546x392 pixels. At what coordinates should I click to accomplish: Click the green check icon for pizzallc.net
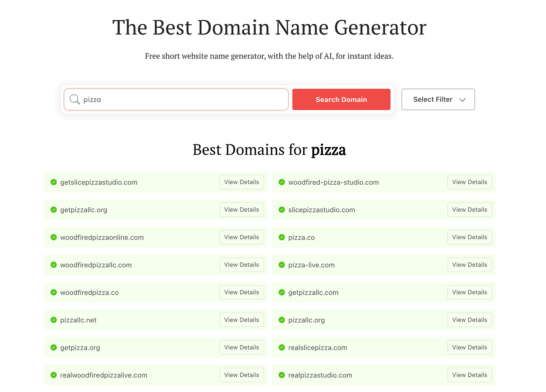pyautogui.click(x=53, y=320)
